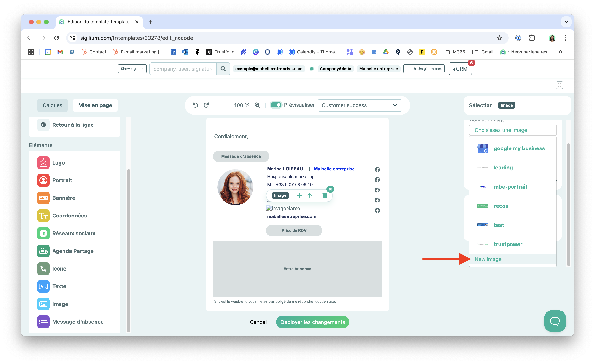Expand the CRM side panel
Screen dimensions: 595x364
tap(460, 69)
